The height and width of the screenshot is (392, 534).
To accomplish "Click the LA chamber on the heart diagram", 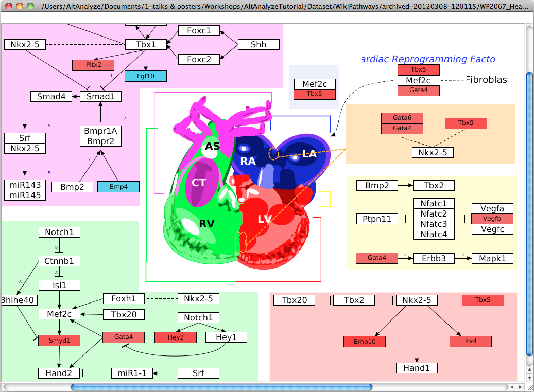I will [x=309, y=153].
